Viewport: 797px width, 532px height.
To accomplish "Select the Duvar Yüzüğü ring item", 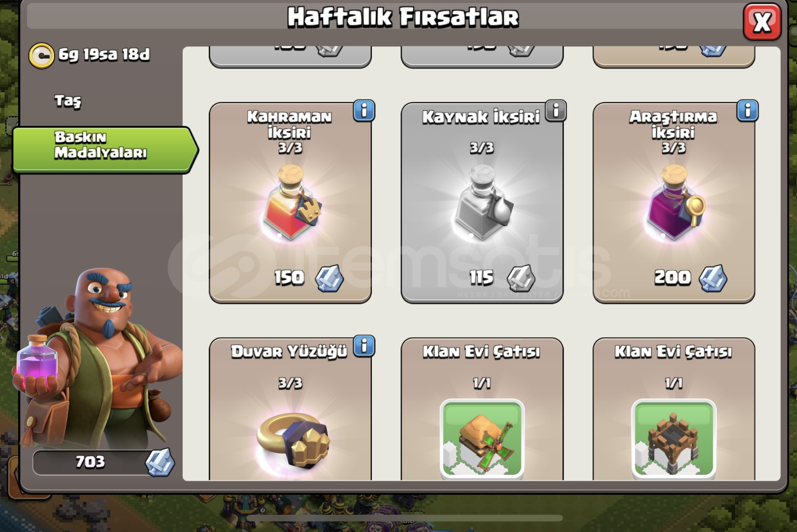I will pos(293,440).
